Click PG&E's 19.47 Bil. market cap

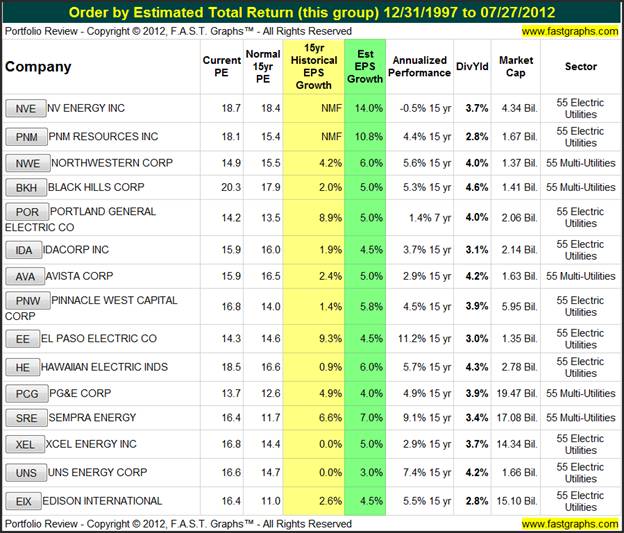point(517,393)
